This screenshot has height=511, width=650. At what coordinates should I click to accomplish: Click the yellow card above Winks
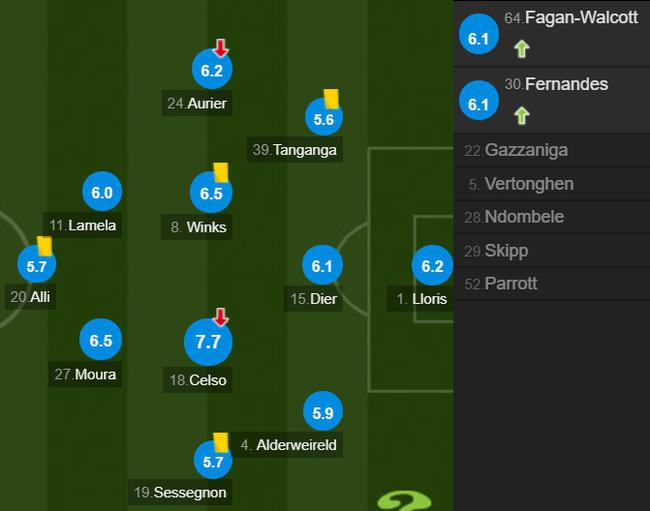(221, 172)
